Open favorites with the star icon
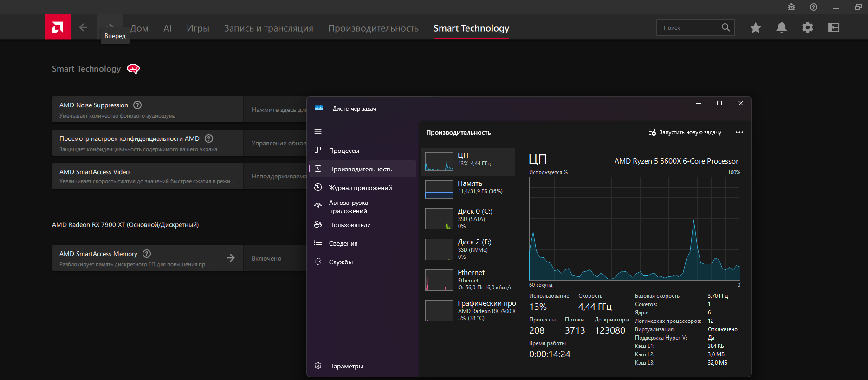 [x=755, y=27]
